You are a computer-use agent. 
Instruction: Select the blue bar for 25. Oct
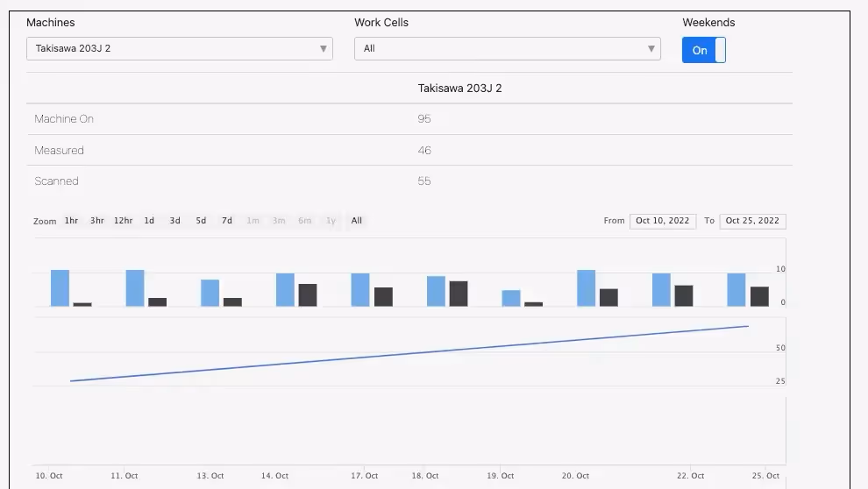(736, 290)
